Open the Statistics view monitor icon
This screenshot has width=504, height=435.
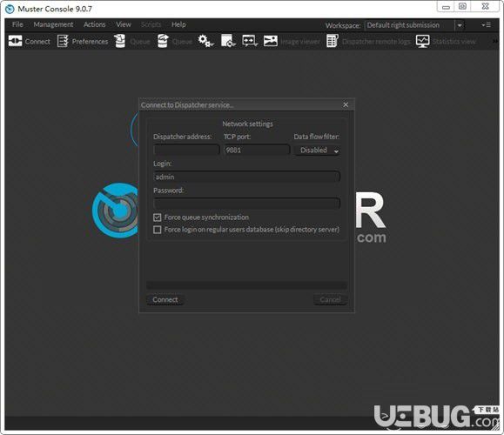422,41
